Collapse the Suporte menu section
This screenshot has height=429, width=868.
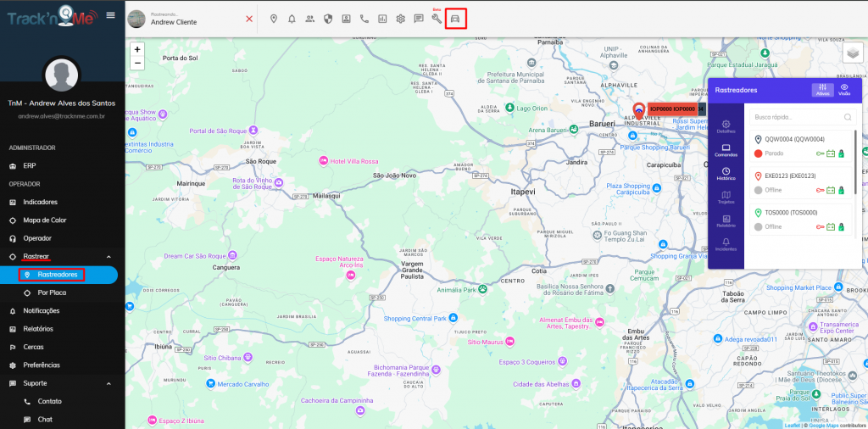[x=108, y=383]
